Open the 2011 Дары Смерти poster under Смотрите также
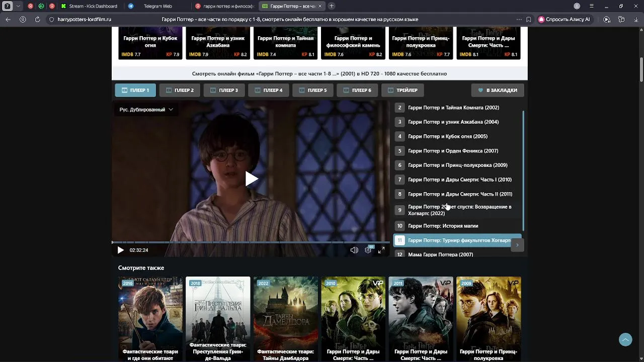 click(x=421, y=319)
